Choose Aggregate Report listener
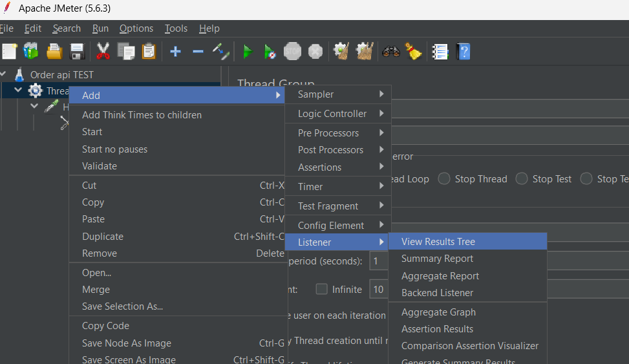This screenshot has width=629, height=364. 468,275
